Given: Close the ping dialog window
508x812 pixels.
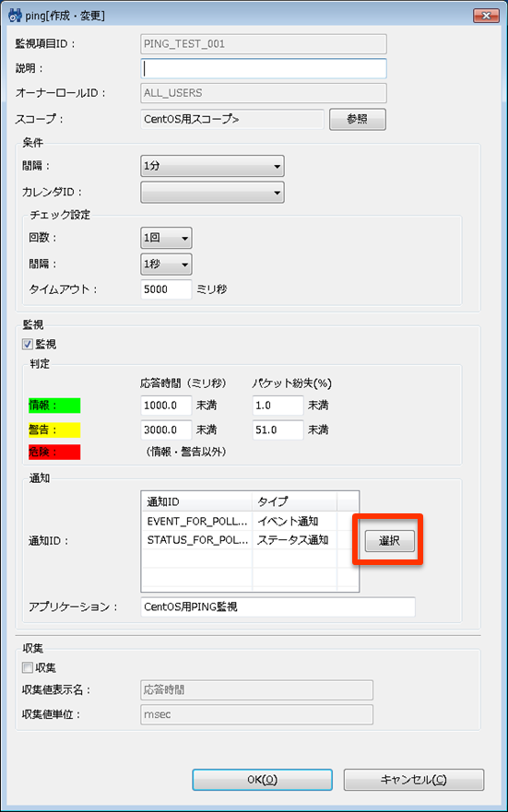Looking at the screenshot, I should (486, 16).
